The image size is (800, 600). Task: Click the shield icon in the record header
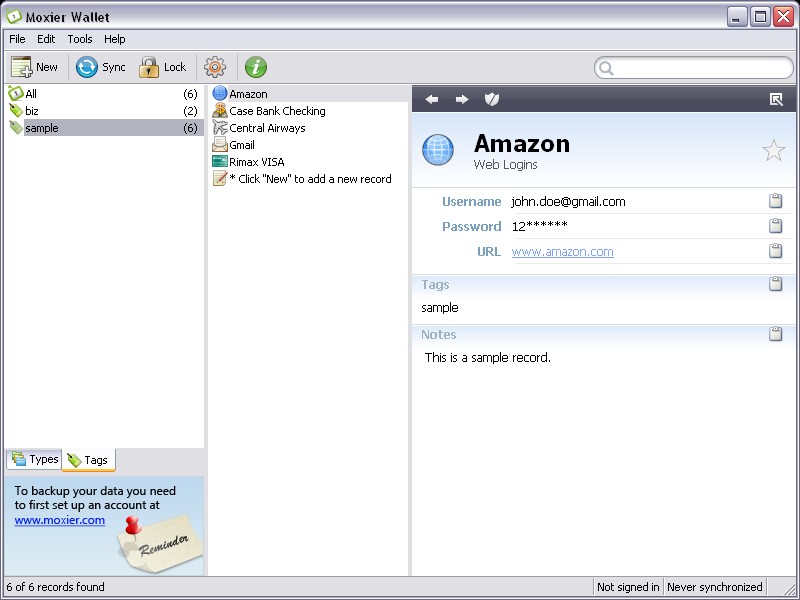point(492,99)
